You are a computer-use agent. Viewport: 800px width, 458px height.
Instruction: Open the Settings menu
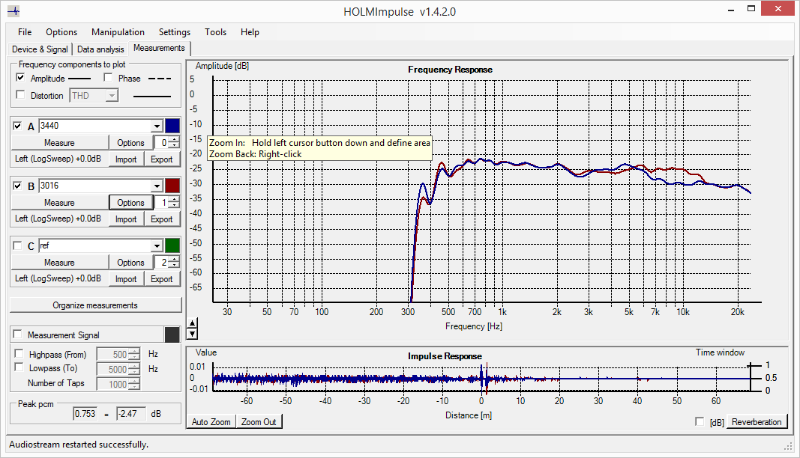174,32
